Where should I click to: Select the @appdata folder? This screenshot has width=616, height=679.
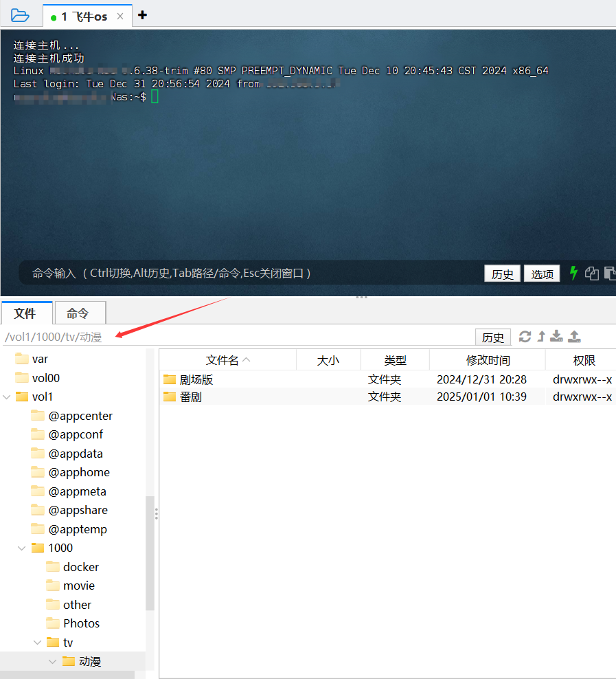[x=67, y=454]
